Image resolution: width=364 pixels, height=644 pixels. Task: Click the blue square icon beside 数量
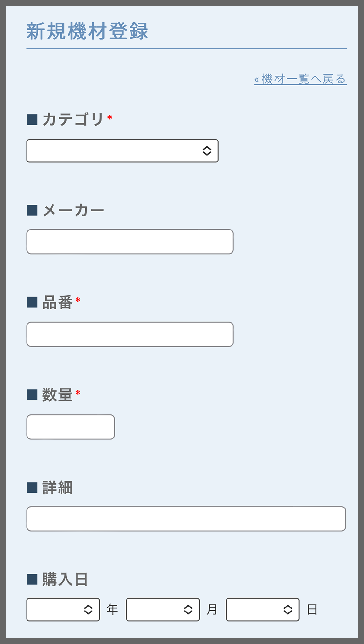[x=32, y=395]
